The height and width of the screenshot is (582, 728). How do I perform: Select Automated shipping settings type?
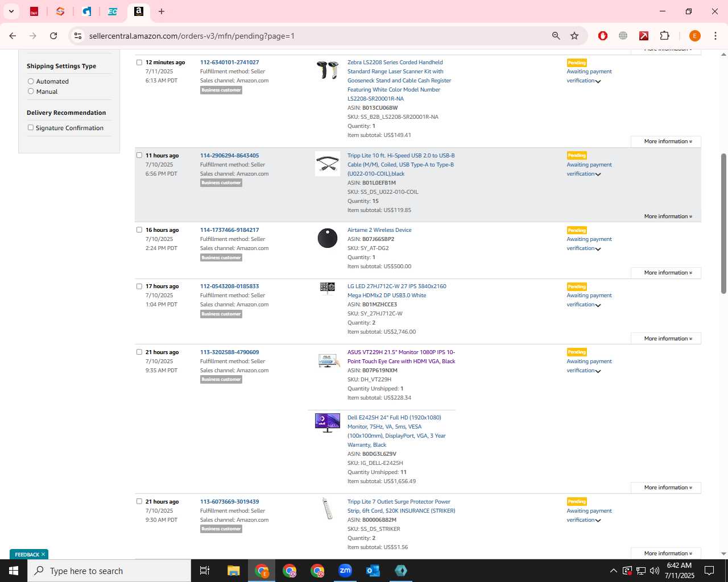pyautogui.click(x=31, y=81)
